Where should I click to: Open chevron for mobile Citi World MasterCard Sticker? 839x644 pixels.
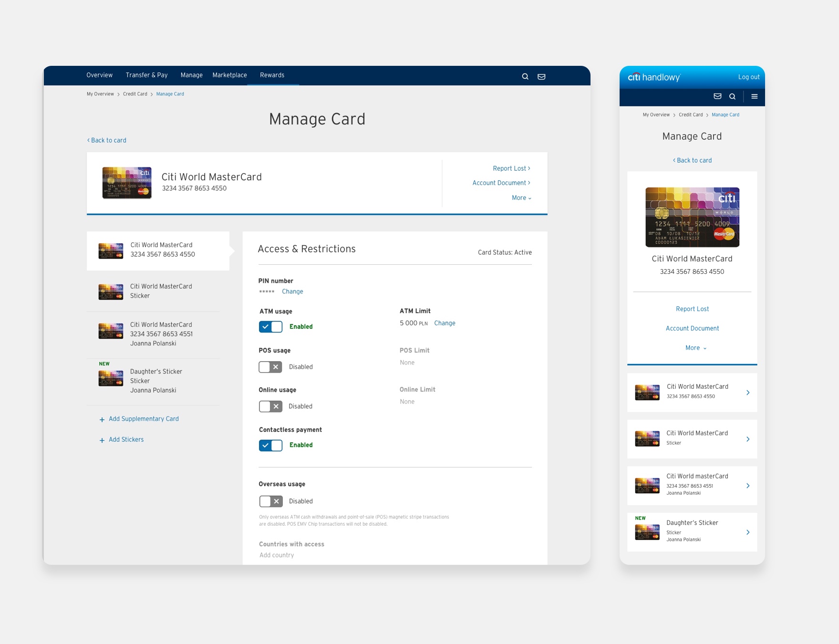(x=748, y=439)
